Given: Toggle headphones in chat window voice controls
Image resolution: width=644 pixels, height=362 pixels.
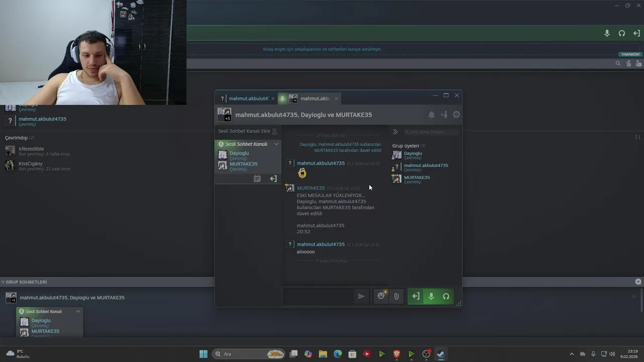Looking at the screenshot, I should (446, 296).
